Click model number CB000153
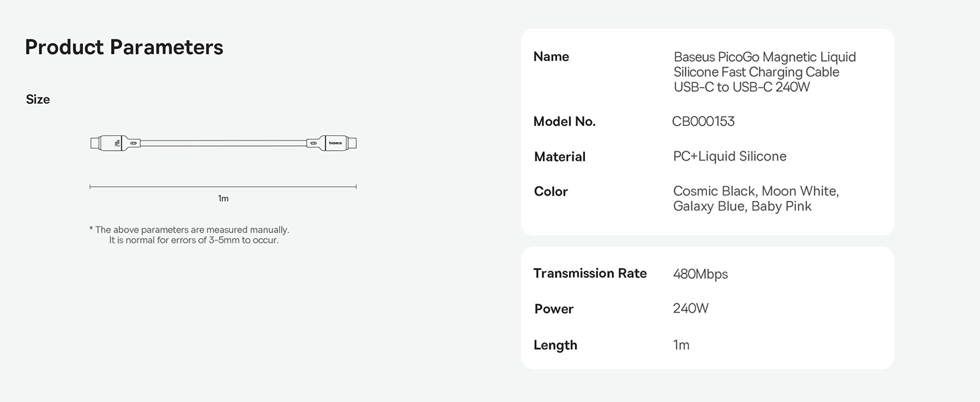The width and height of the screenshot is (980, 402). [703, 121]
